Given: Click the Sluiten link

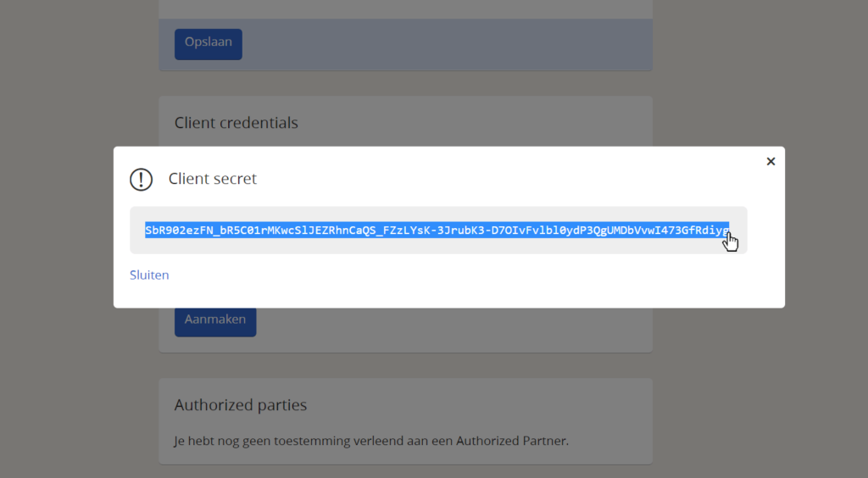Looking at the screenshot, I should pyautogui.click(x=149, y=275).
